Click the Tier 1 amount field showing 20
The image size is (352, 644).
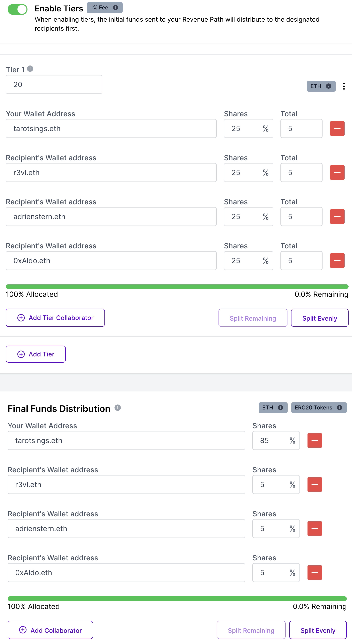click(x=54, y=84)
